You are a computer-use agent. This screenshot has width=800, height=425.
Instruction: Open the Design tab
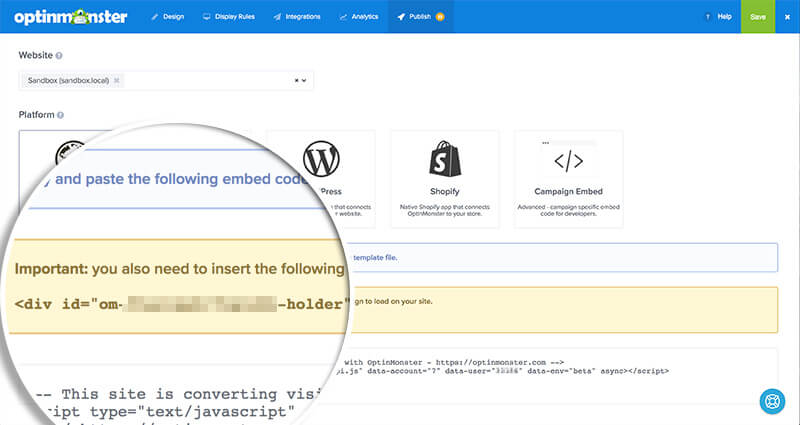167,17
